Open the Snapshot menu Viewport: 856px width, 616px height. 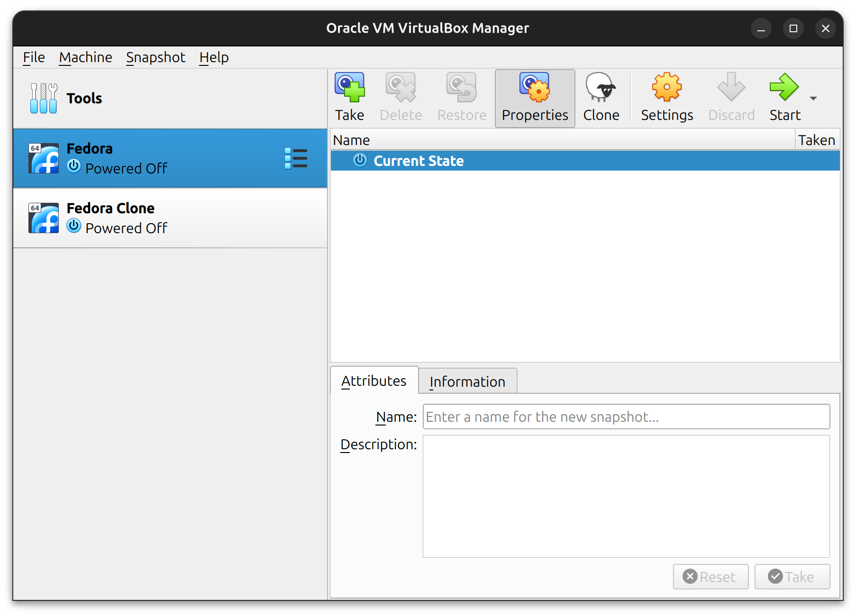pyautogui.click(x=155, y=57)
